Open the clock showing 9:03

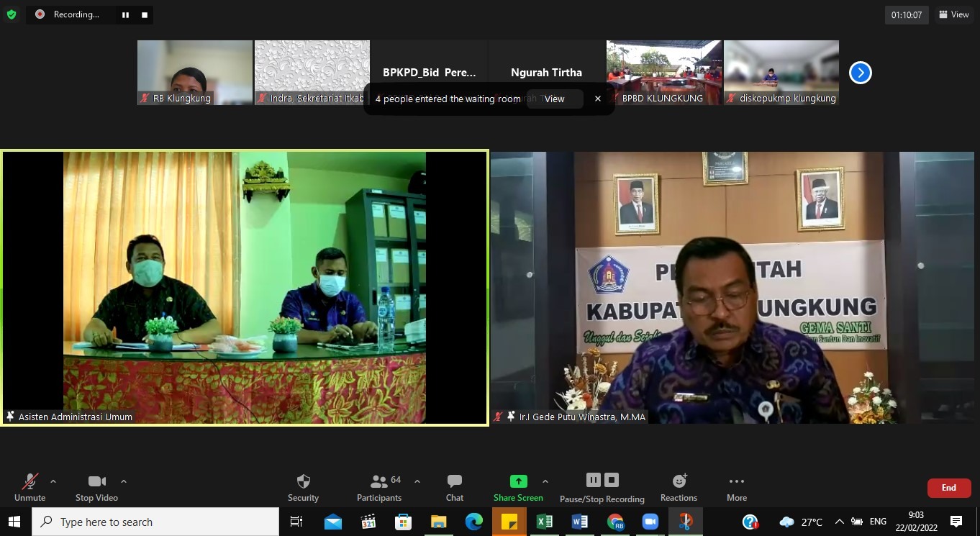click(915, 522)
